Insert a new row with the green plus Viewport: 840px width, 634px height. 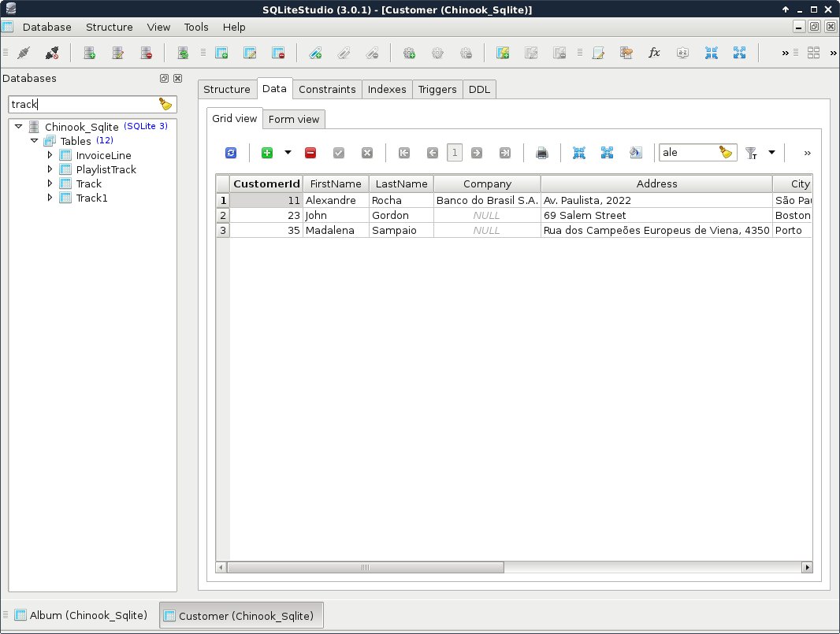[x=267, y=153]
